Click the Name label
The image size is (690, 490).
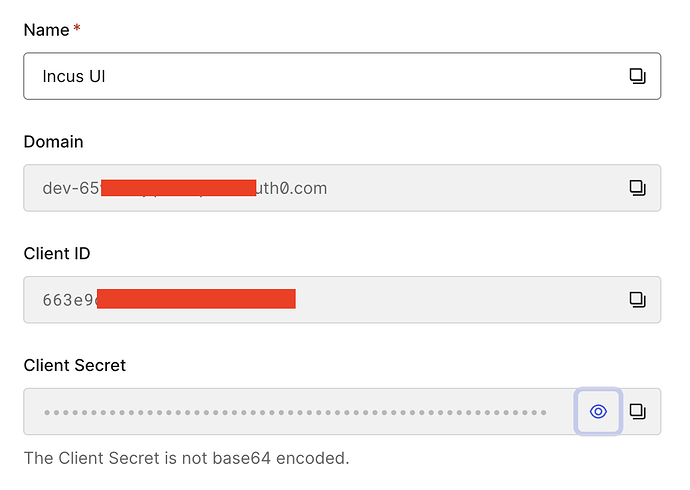[46, 30]
